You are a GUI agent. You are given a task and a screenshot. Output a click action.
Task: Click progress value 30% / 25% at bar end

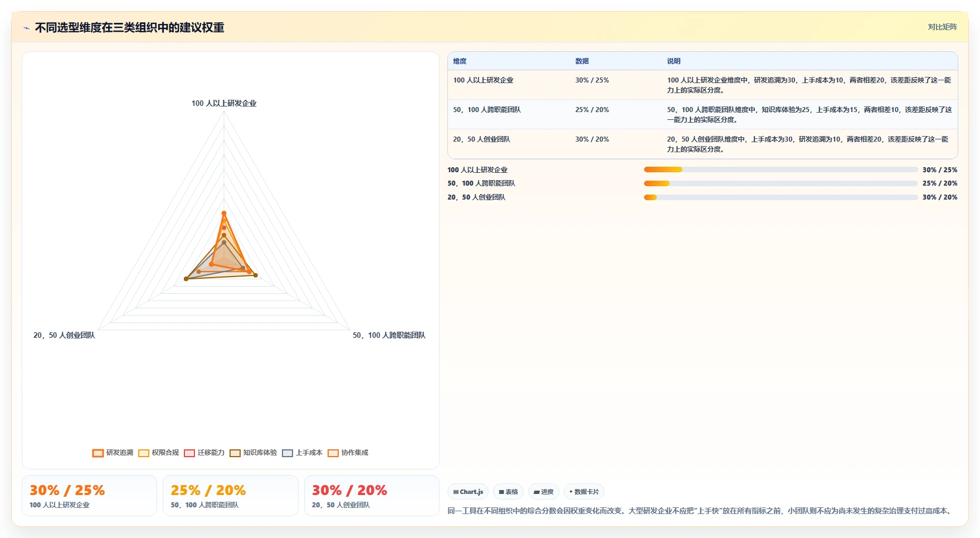pyautogui.click(x=940, y=170)
